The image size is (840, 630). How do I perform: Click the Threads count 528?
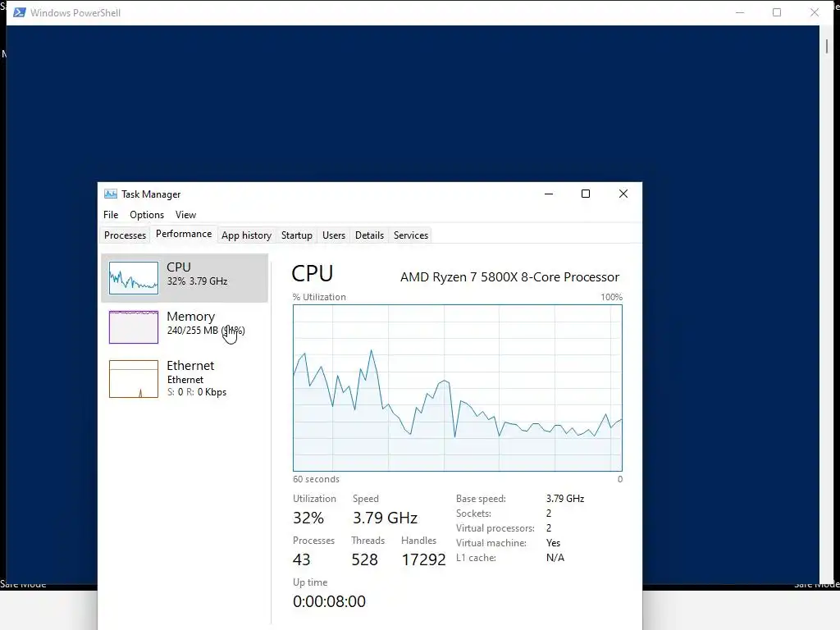pyautogui.click(x=364, y=559)
